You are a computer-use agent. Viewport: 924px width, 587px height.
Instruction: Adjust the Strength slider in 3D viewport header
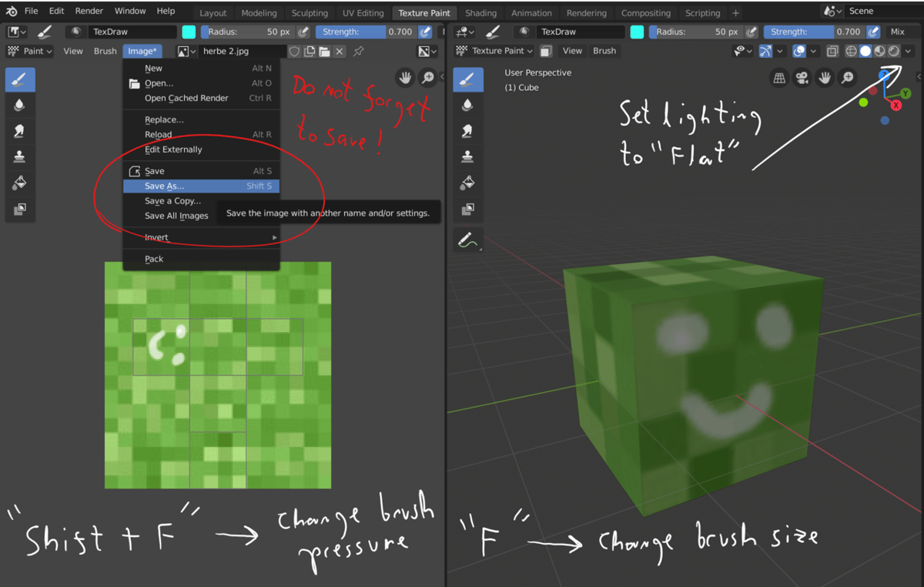point(814,32)
